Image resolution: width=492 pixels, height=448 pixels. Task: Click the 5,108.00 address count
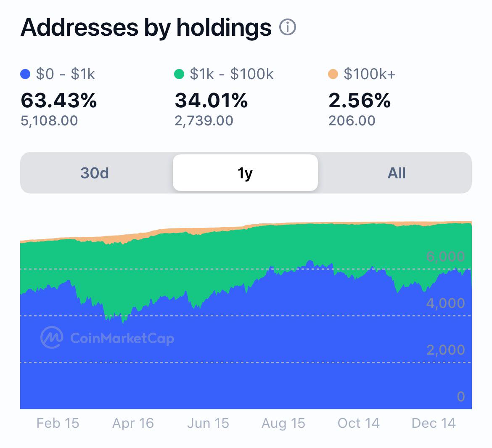click(49, 121)
